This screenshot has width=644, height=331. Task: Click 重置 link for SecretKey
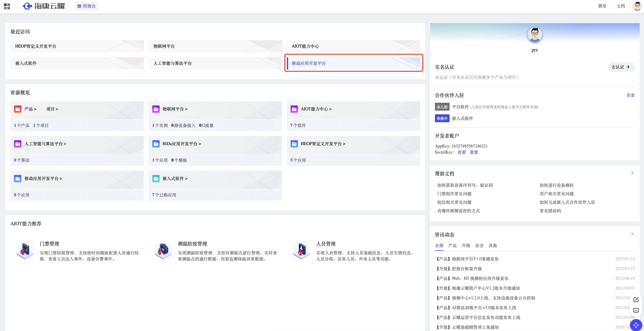(474, 152)
